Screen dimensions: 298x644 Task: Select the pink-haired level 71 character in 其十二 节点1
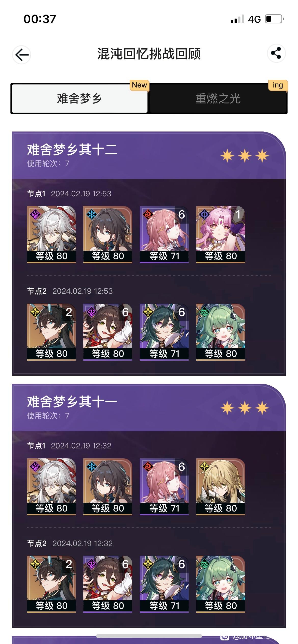click(x=164, y=234)
